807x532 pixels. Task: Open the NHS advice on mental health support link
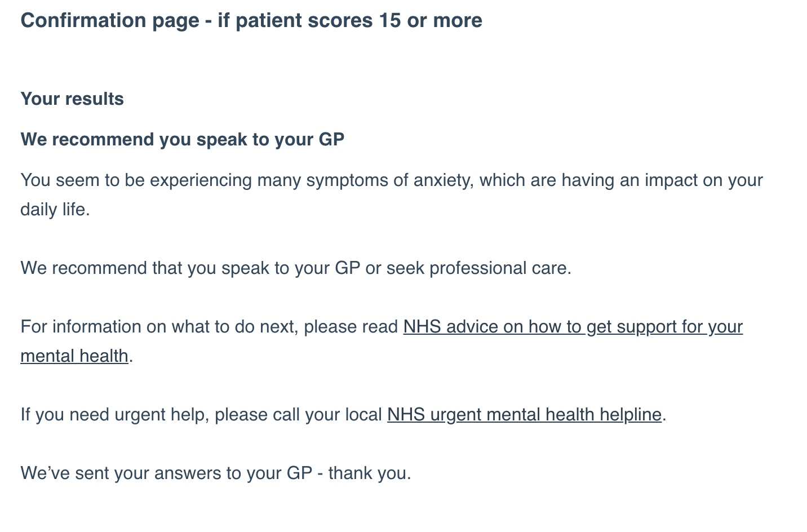(573, 327)
